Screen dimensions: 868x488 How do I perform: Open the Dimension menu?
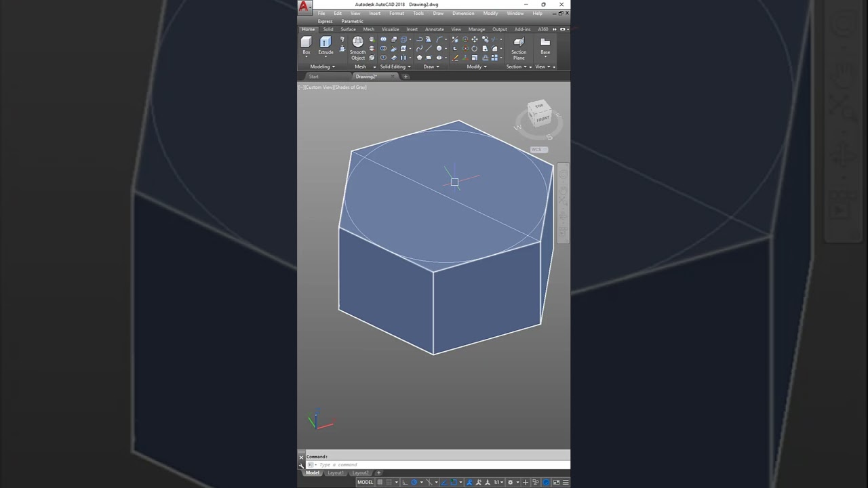pos(463,14)
